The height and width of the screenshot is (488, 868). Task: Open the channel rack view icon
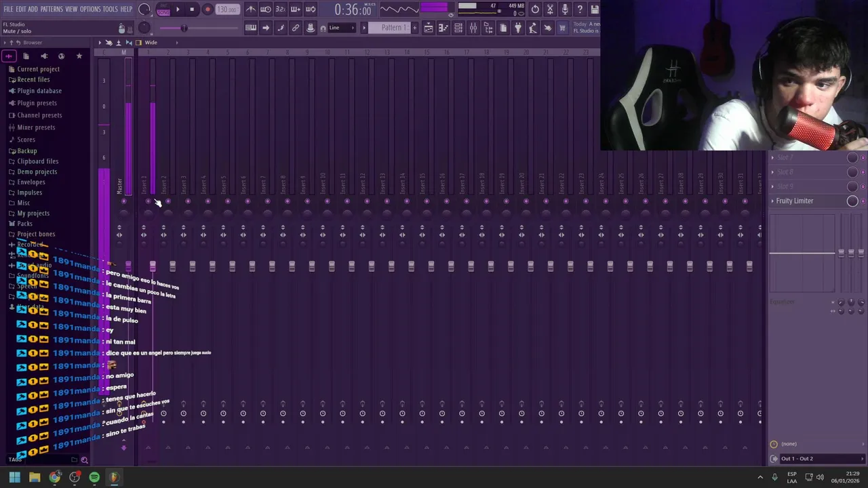point(458,28)
